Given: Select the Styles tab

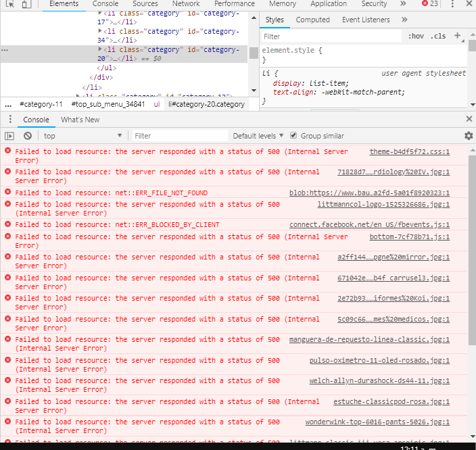Looking at the screenshot, I should [x=275, y=20].
